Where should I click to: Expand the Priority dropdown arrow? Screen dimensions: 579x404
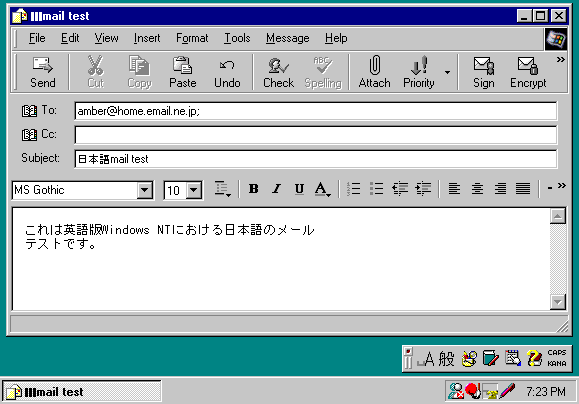pyautogui.click(x=447, y=72)
